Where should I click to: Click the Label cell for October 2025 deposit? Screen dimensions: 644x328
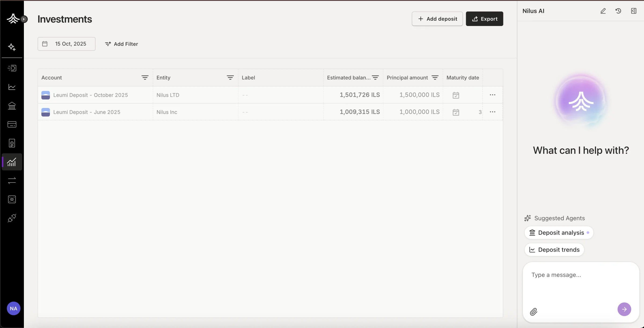[x=281, y=95]
